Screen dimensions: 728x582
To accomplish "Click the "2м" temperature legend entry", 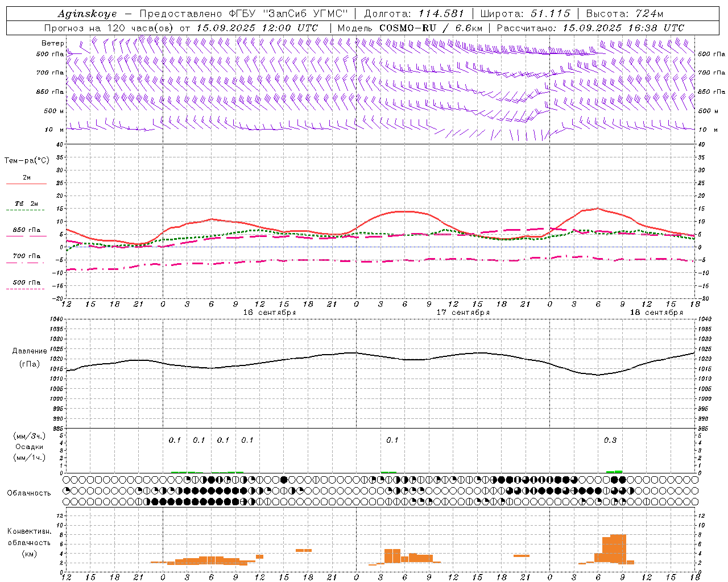I will click(27, 178).
